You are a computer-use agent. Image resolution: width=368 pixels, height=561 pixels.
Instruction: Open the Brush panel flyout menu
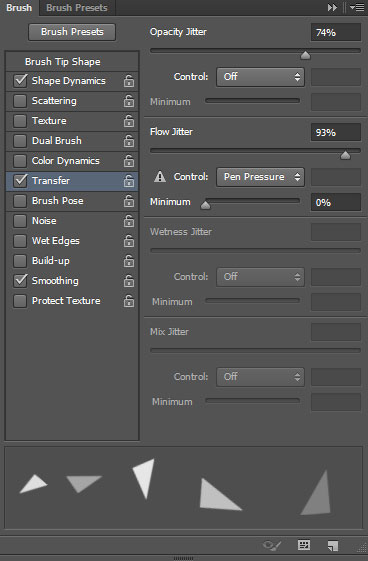click(357, 8)
